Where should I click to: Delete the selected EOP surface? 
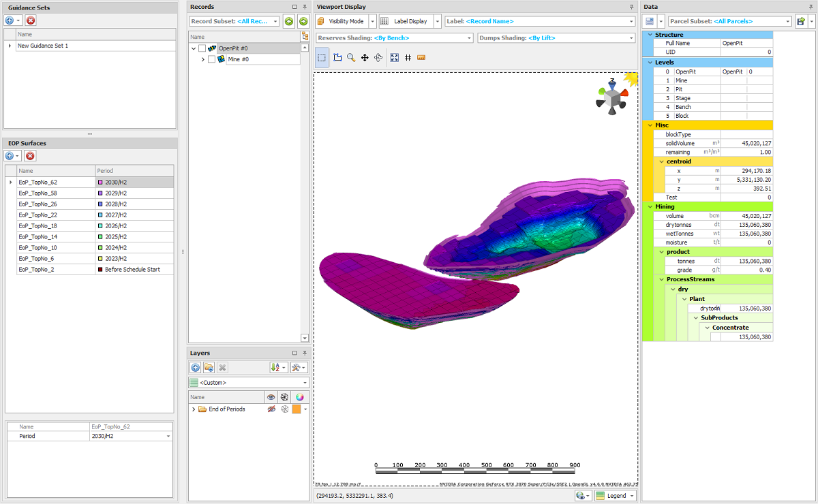click(31, 156)
